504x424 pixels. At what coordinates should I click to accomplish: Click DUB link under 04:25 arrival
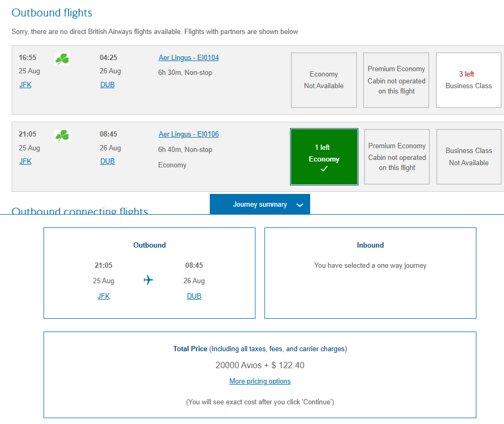(107, 84)
